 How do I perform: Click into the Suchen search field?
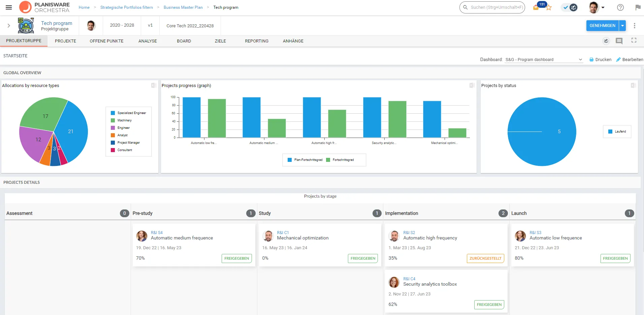tap(495, 7)
